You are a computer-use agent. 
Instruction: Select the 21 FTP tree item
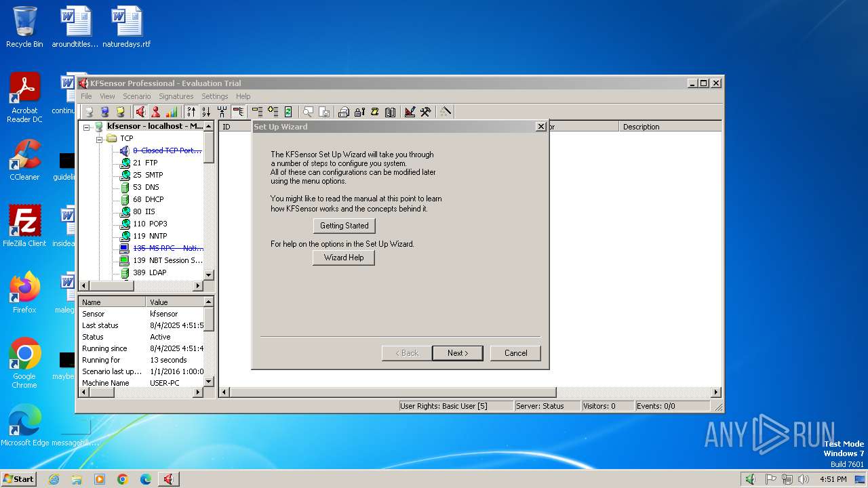click(x=145, y=163)
